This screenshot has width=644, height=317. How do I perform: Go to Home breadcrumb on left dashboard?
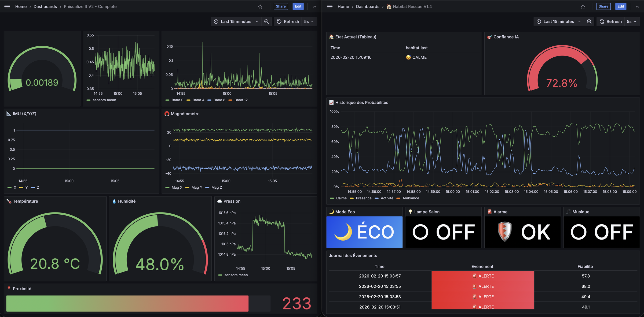[21, 6]
